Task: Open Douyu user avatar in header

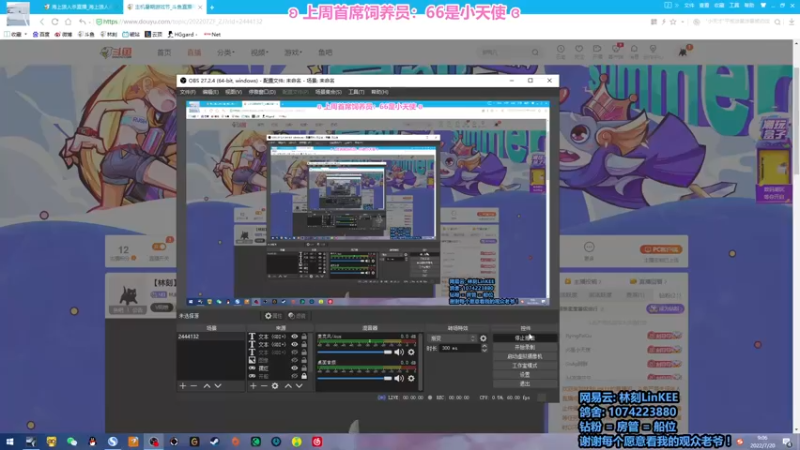Action: coord(683,51)
